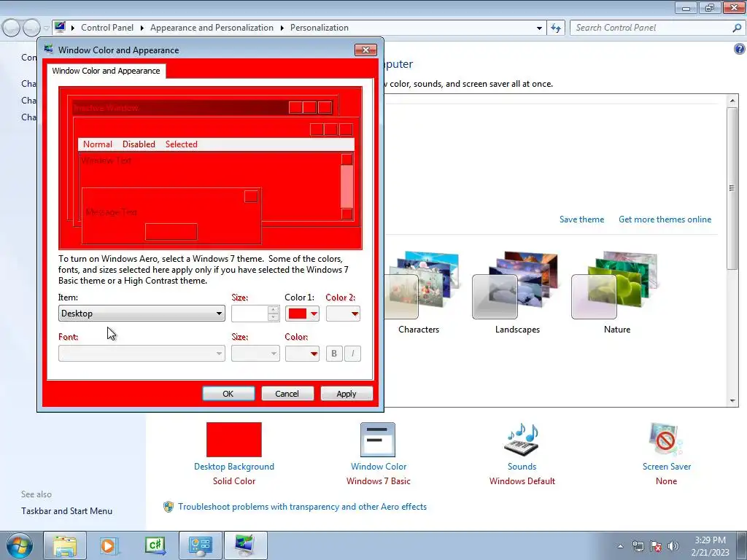The image size is (747, 560).
Task: Click the item Size spinner field
Action: (x=255, y=314)
